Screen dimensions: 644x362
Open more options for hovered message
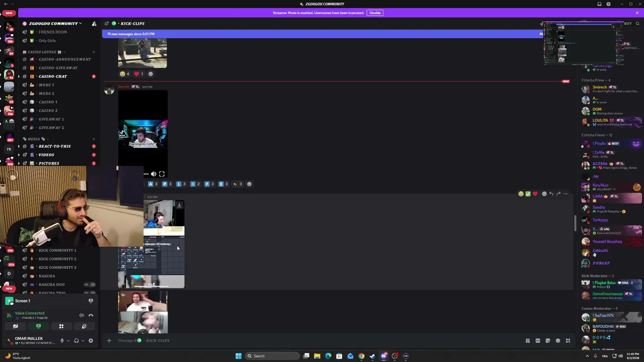pos(566,194)
